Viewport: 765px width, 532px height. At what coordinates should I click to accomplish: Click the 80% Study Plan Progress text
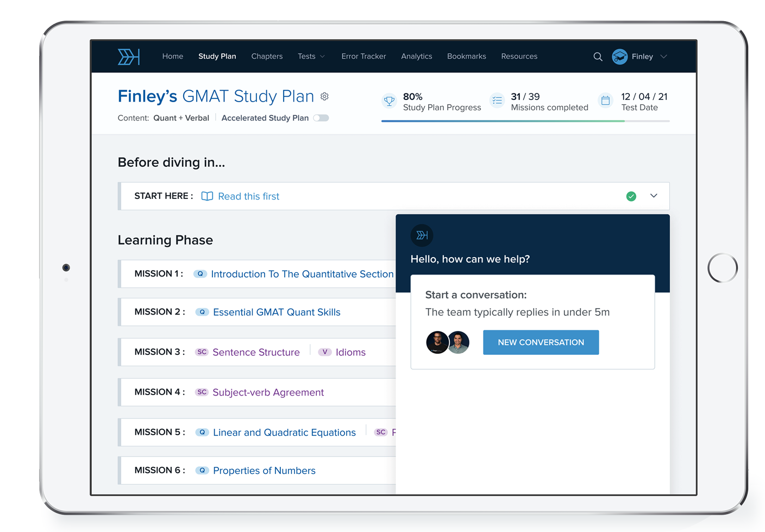(442, 102)
